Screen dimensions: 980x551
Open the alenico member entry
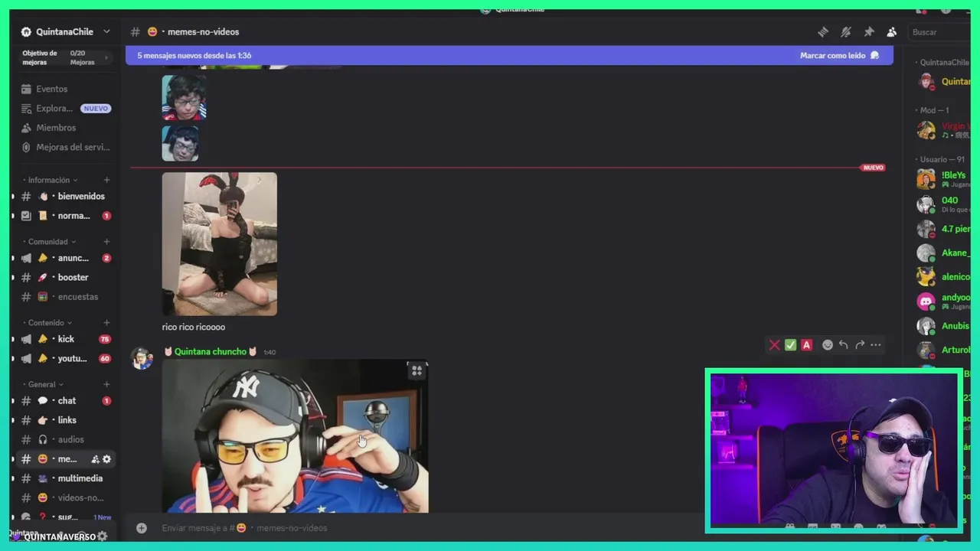click(943, 277)
